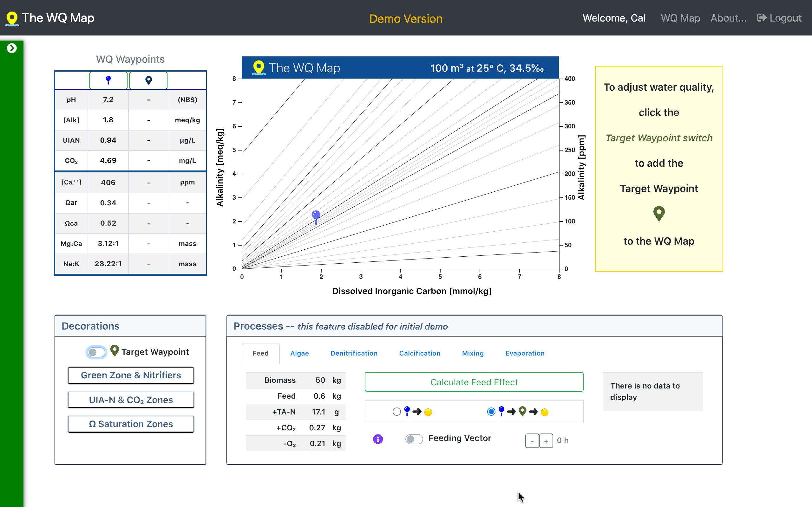Expand the Ω Saturation Zones section
This screenshot has width=812, height=507.
pyautogui.click(x=131, y=424)
